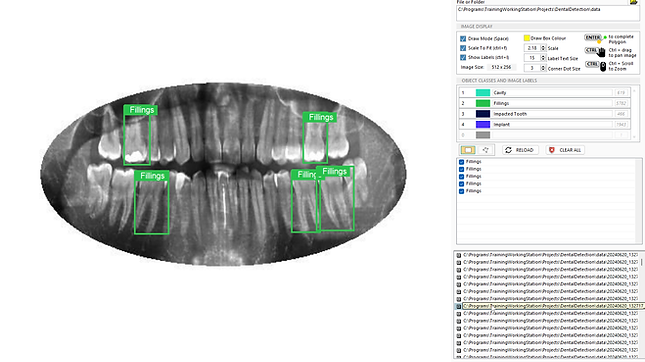The image size is (645, 362).
Task: Open the yellow Draw Box Colour swatch
Action: pyautogui.click(x=527, y=38)
